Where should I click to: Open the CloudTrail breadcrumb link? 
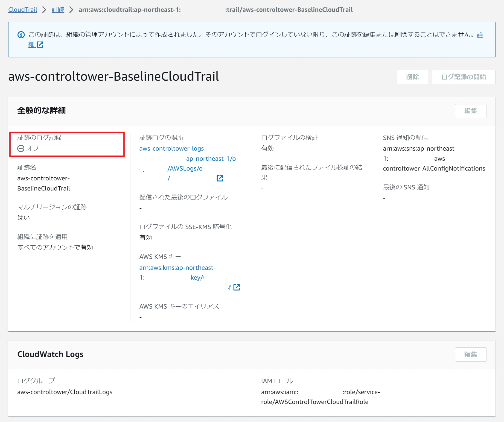point(23,10)
